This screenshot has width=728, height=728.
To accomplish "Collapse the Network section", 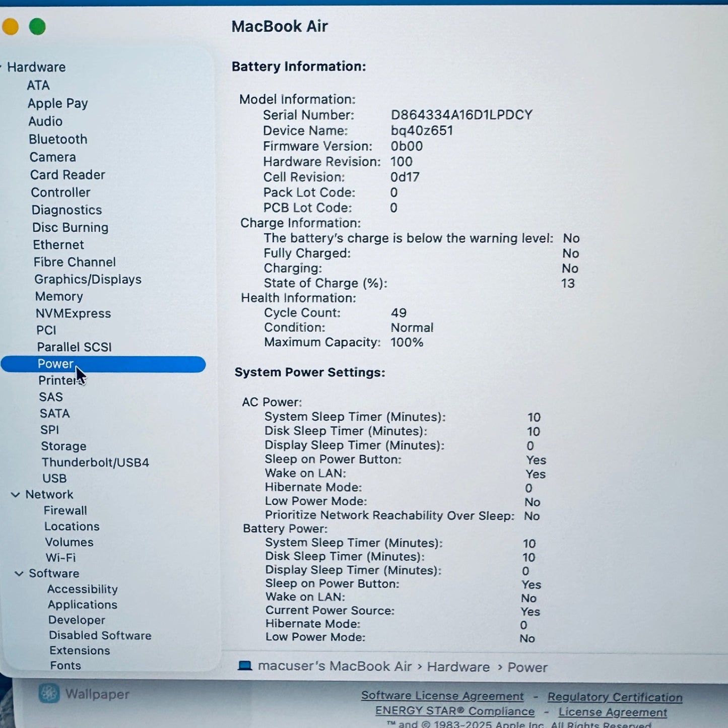I will point(15,494).
